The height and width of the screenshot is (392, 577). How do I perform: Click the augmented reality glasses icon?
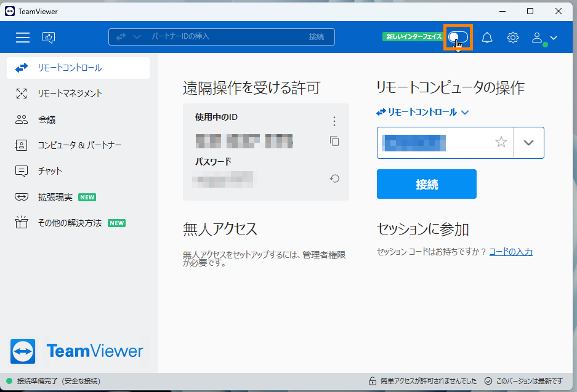pyautogui.click(x=22, y=197)
